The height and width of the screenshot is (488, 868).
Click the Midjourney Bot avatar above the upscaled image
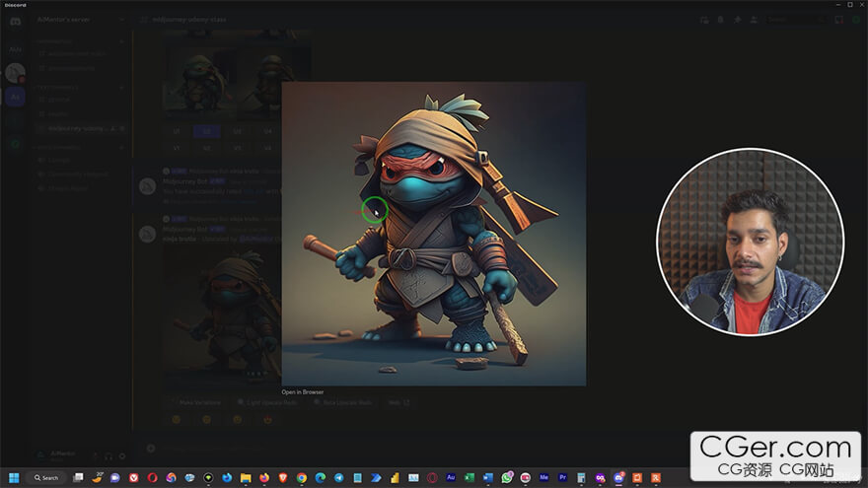point(147,234)
